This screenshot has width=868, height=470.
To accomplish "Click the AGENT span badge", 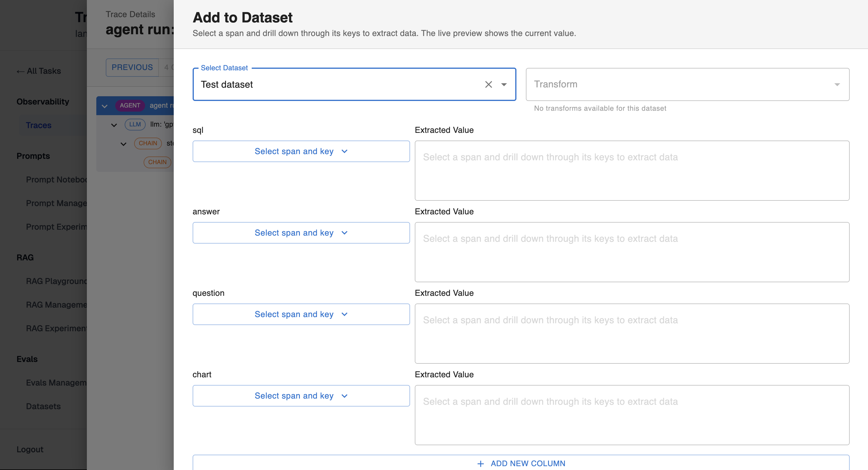I will [130, 105].
